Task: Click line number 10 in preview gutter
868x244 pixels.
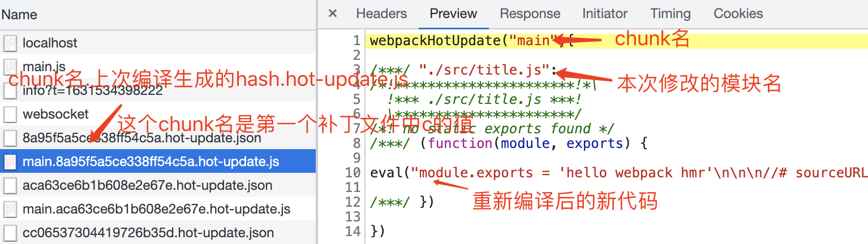Action: coord(352,173)
